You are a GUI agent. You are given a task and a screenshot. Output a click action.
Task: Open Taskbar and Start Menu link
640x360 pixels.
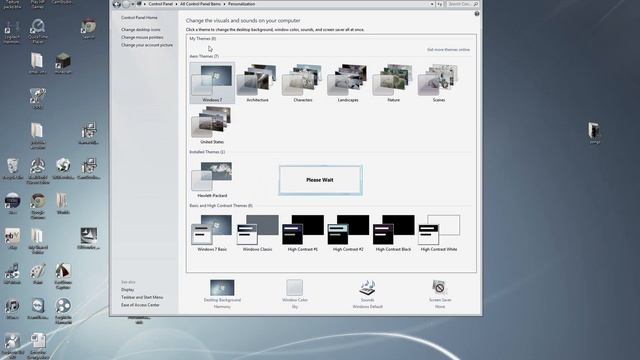142,297
